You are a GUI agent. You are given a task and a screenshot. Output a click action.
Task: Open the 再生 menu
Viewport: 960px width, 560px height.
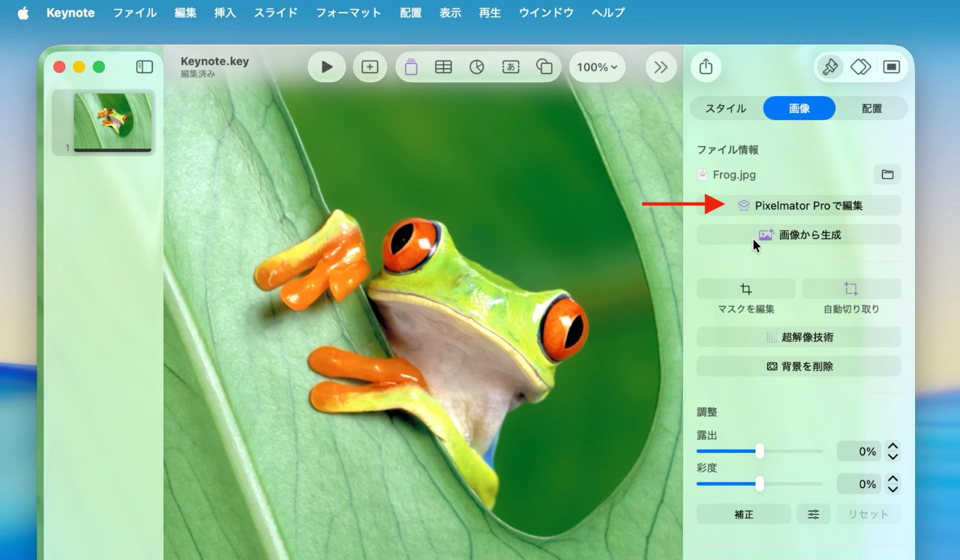(x=490, y=13)
